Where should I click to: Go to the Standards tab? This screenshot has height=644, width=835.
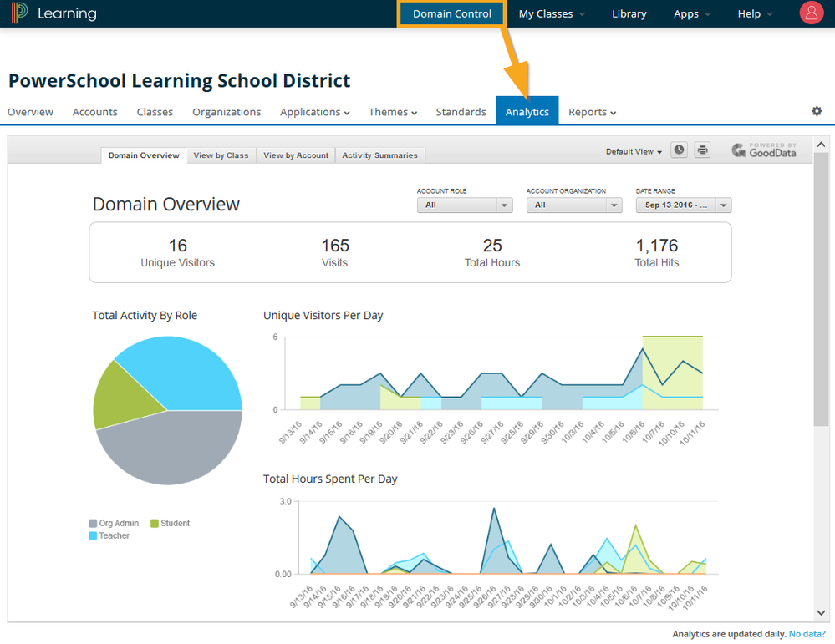(461, 112)
